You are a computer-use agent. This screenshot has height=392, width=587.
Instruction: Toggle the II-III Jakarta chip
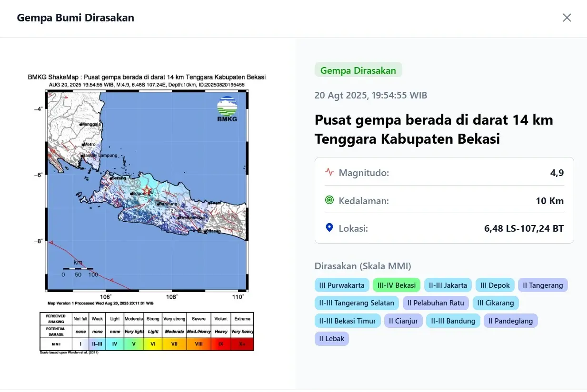click(448, 284)
